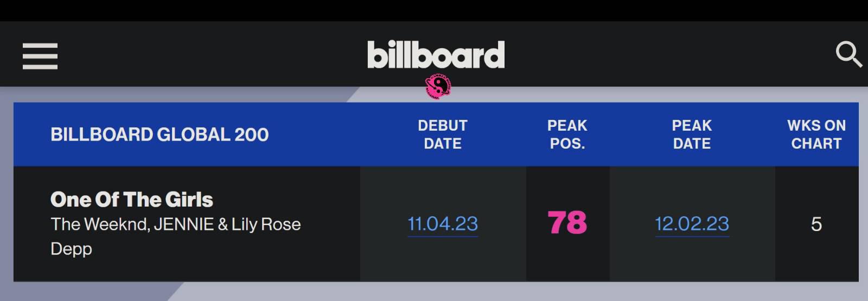Click the Debut Date column header
868x301 pixels.
coord(443,135)
